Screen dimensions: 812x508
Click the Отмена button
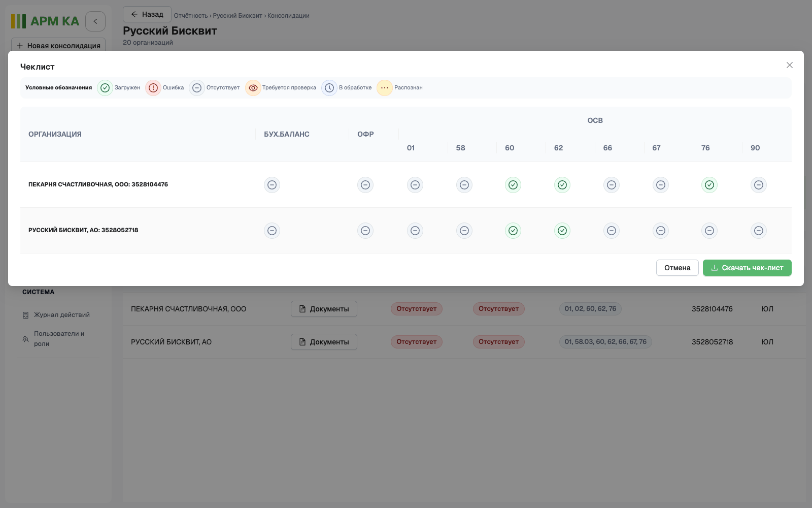pos(678,268)
